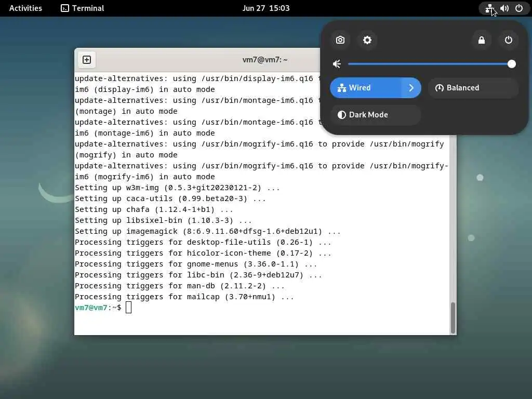532x399 pixels.
Task: Expand the Wired connection submenu arrow
Action: coord(411,88)
